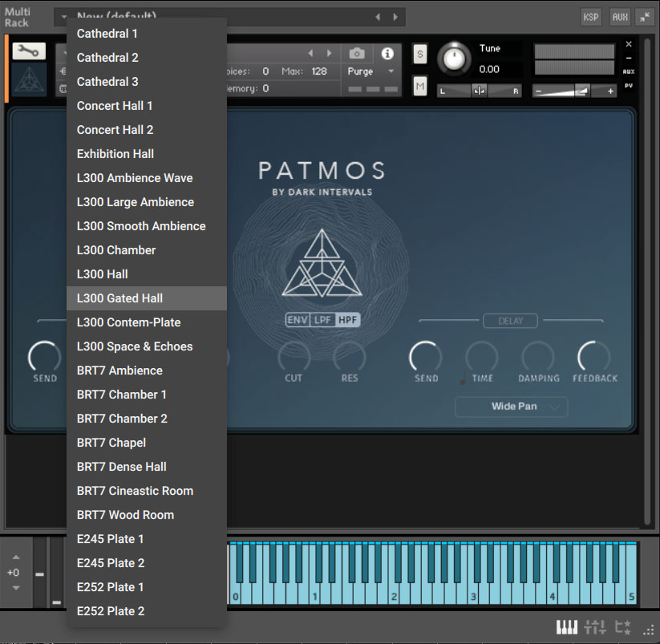Go to the next multi preset
The height and width of the screenshot is (644, 660).
[x=395, y=17]
